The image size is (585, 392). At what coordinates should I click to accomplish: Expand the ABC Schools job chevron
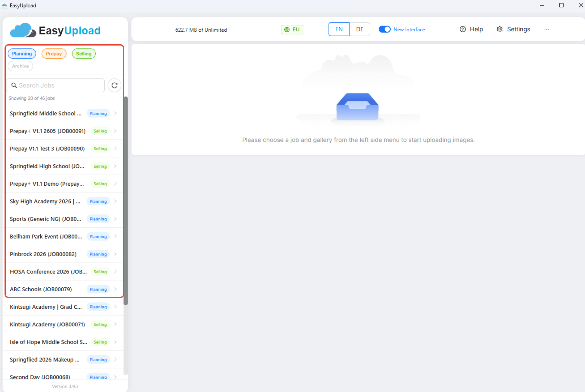pos(115,289)
